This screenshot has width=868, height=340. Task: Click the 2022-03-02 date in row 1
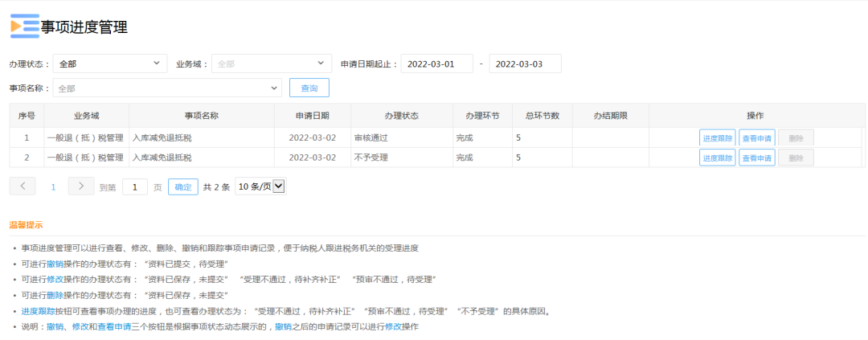click(312, 138)
